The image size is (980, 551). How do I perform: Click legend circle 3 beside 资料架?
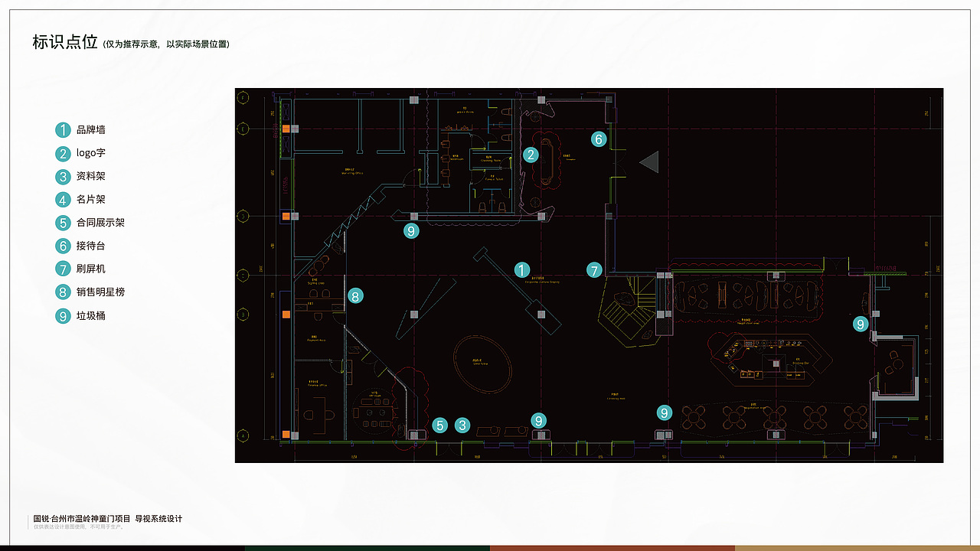tap(63, 177)
